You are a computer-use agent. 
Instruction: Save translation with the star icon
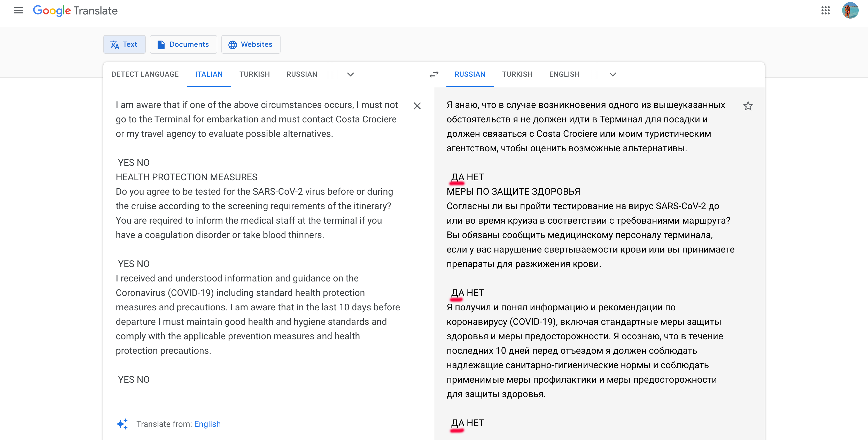tap(748, 106)
